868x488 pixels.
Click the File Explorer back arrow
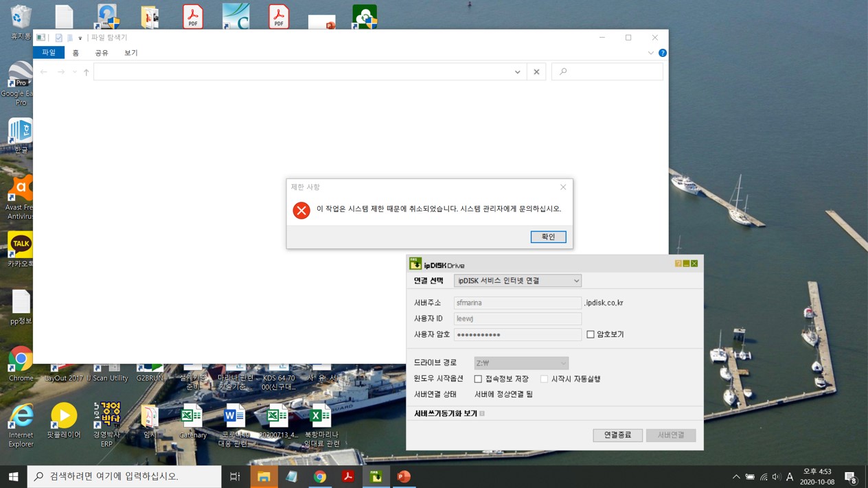click(x=44, y=71)
